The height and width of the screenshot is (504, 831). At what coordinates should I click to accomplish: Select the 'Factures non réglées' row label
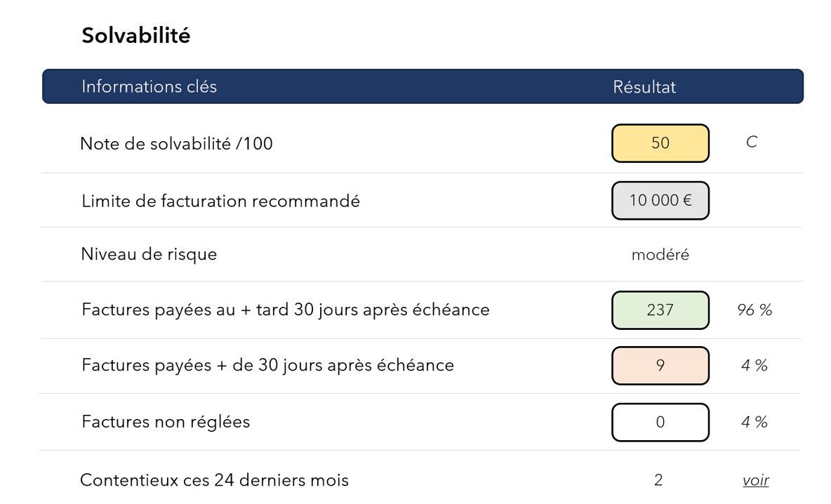[166, 422]
